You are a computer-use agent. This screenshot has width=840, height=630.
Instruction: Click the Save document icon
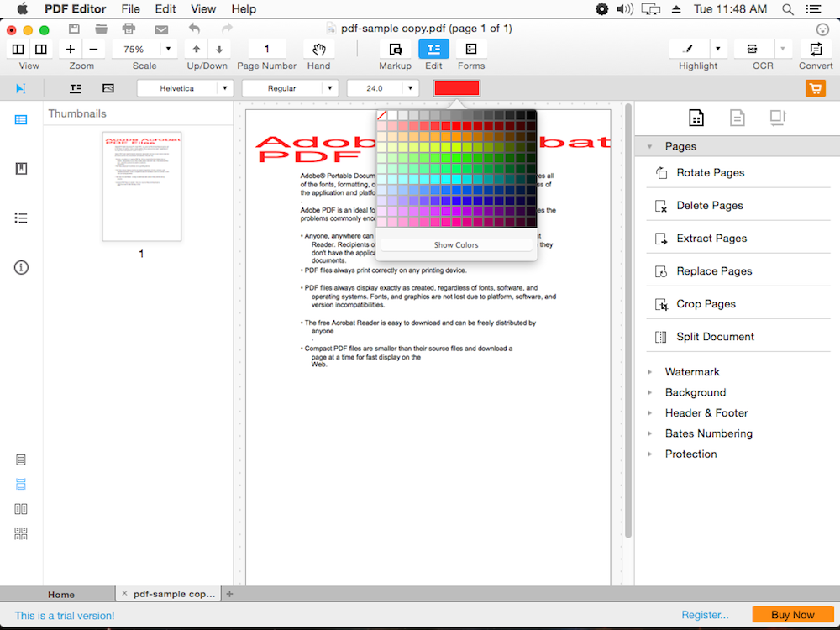tap(74, 29)
